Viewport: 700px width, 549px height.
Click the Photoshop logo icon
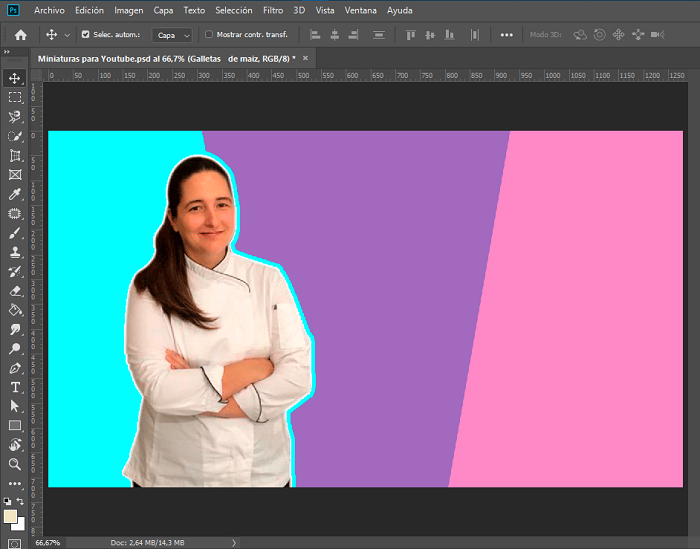(x=13, y=10)
